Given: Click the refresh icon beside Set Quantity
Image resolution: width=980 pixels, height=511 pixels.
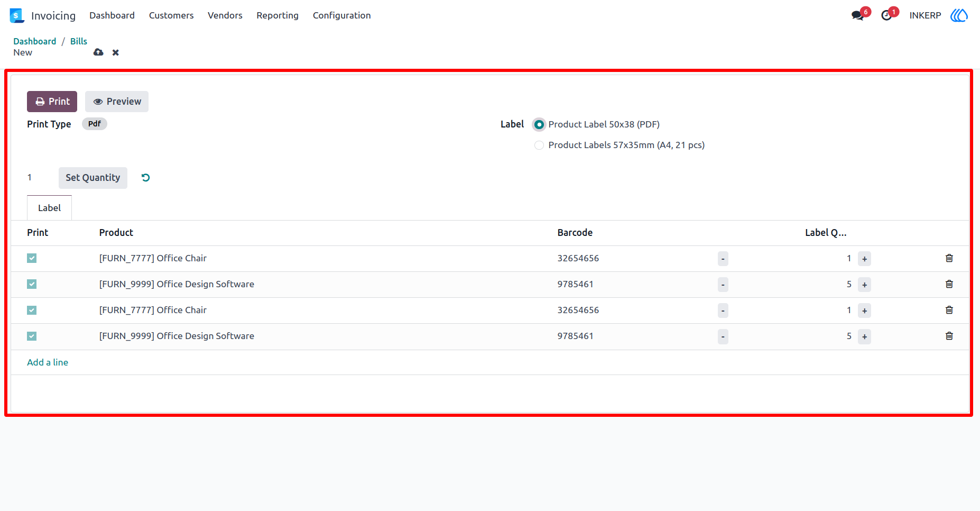Looking at the screenshot, I should [x=146, y=178].
